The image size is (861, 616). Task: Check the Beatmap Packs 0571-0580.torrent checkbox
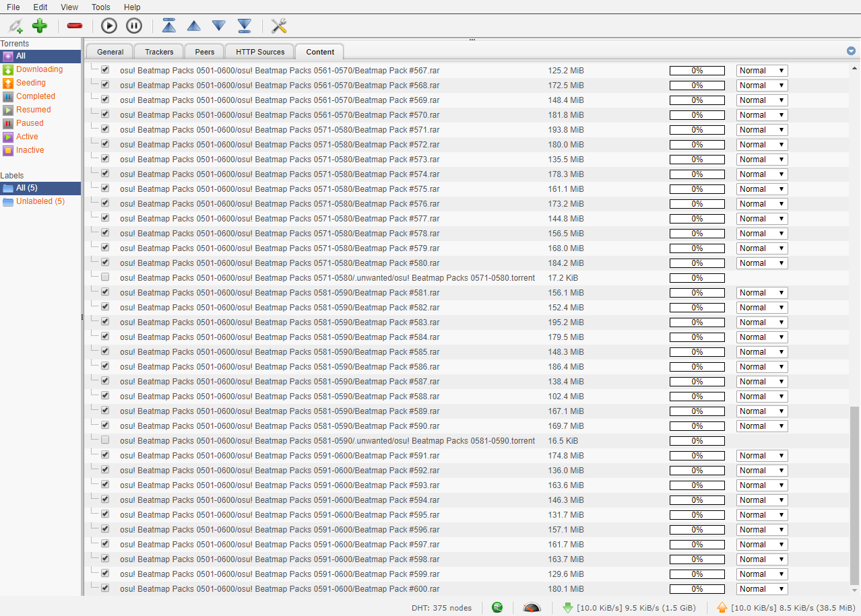tap(105, 277)
